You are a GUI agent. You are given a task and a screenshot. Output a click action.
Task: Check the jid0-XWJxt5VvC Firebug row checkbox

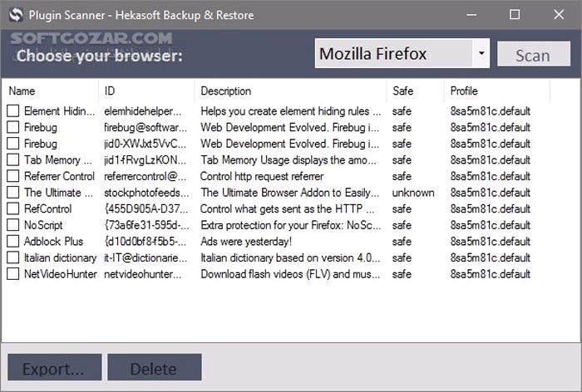13,143
